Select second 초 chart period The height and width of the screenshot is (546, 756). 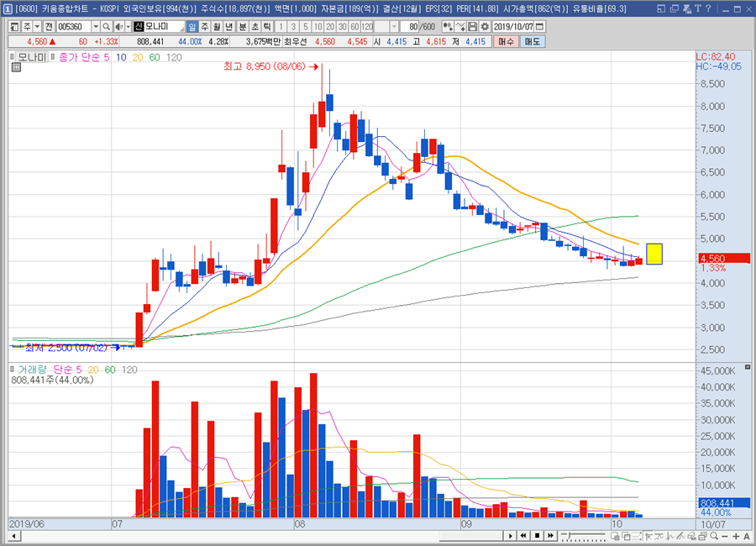tap(255, 27)
